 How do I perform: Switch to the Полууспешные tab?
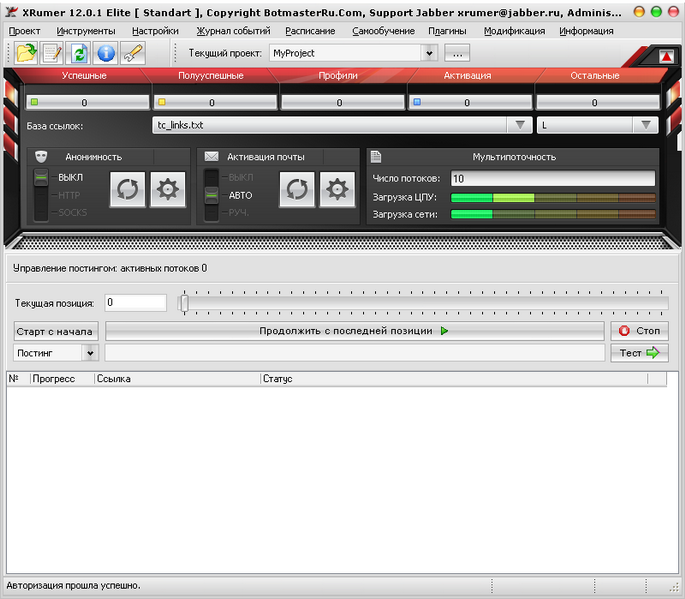coord(211,76)
